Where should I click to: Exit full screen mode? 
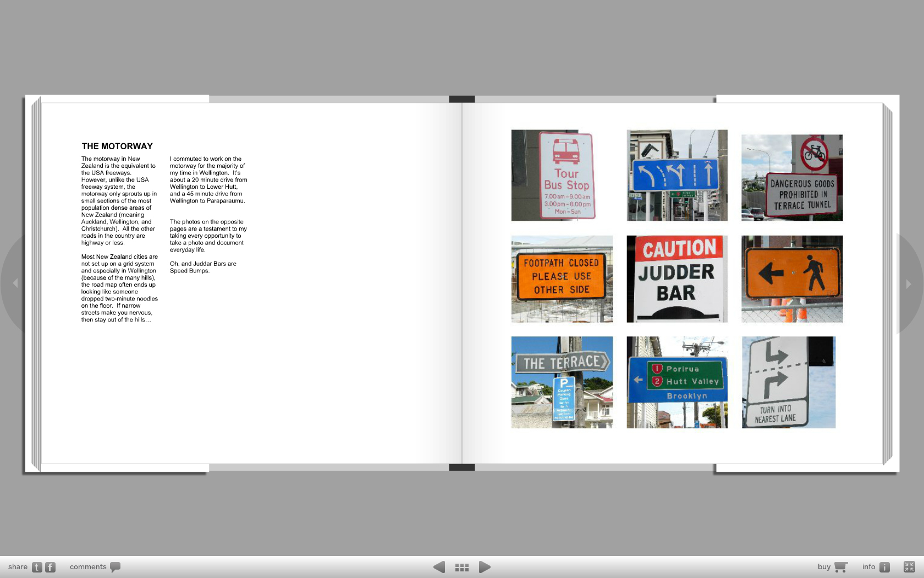909,567
